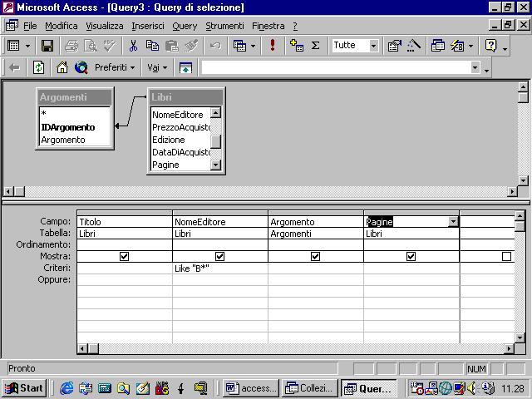Screen dimensions: 532x399
Task: Save the query with floppy icon
Action: [x=47, y=46]
